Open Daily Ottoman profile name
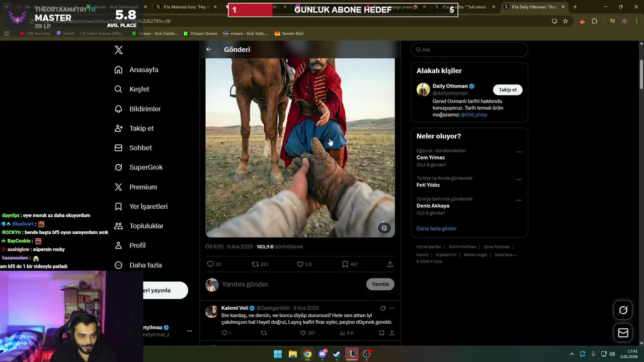The height and width of the screenshot is (362, 644). (x=450, y=86)
